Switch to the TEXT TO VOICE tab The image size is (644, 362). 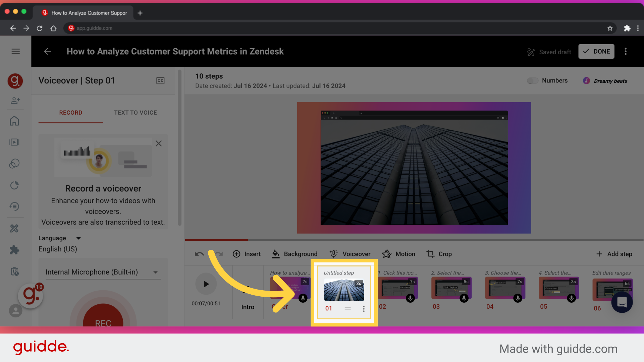point(136,113)
